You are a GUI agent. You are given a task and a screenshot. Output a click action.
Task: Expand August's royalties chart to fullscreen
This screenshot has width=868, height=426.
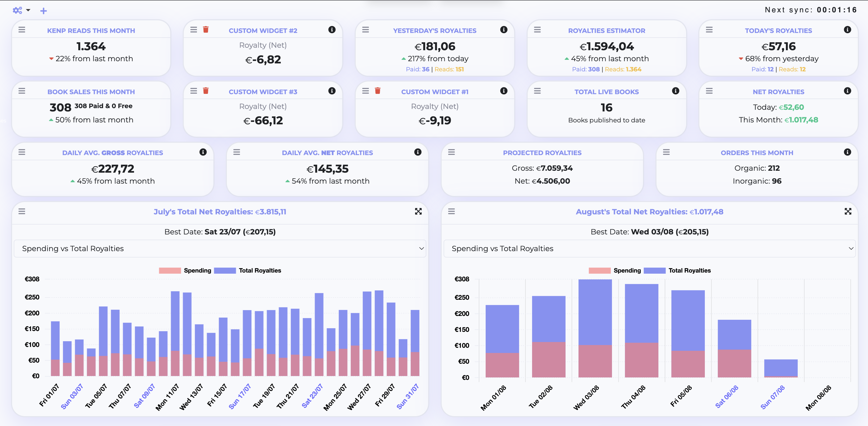[x=848, y=211]
